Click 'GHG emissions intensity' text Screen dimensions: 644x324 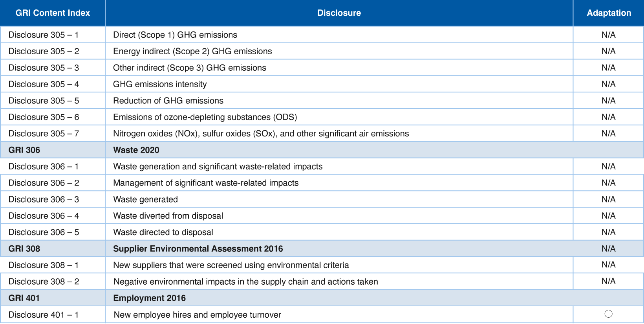[x=160, y=84]
